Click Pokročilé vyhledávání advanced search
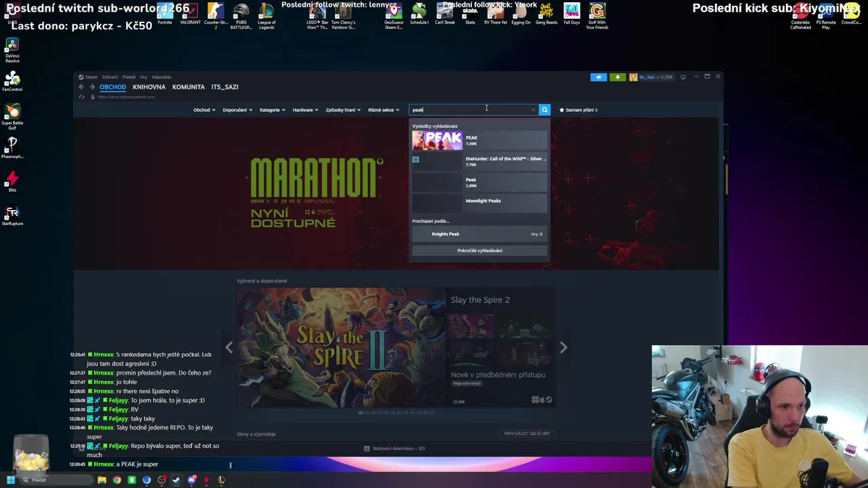Viewport: 868px width, 488px height. 479,251
